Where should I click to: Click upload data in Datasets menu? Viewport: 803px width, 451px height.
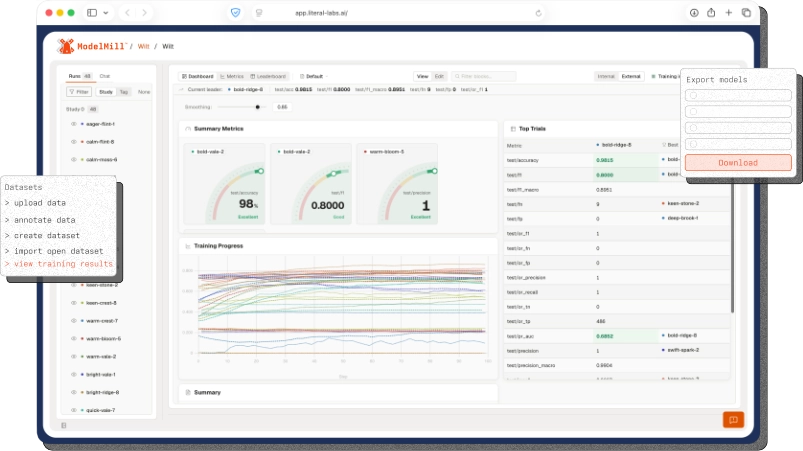tap(40, 203)
